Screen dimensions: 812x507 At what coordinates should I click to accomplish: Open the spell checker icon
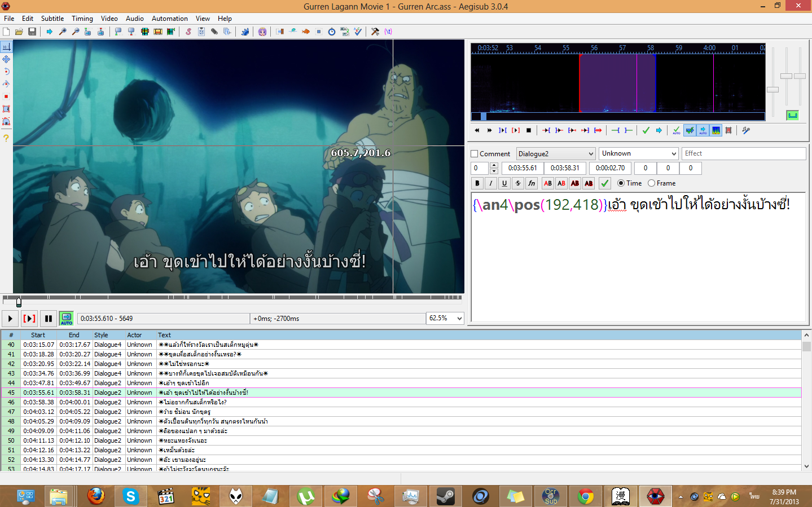(x=358, y=32)
